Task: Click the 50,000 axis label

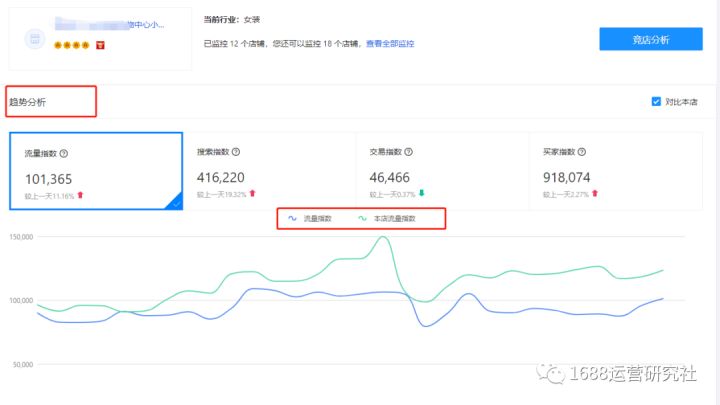Action: click(x=23, y=365)
